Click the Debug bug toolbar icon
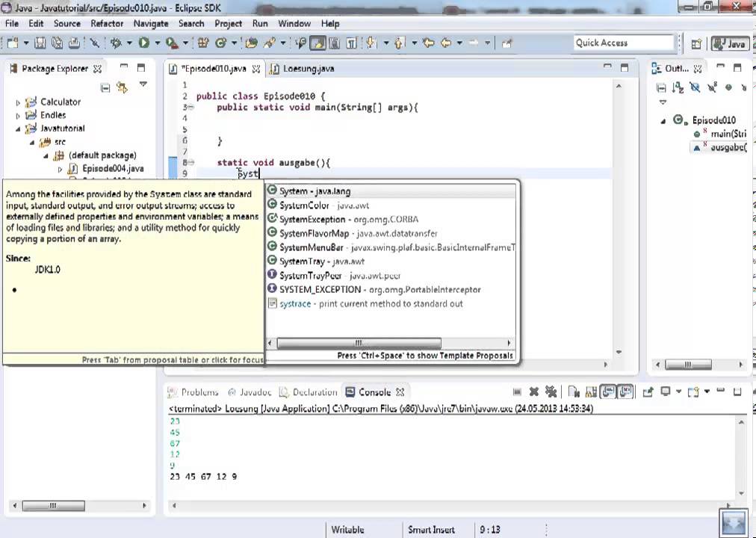Viewport: 756px width, 538px height. coord(116,43)
